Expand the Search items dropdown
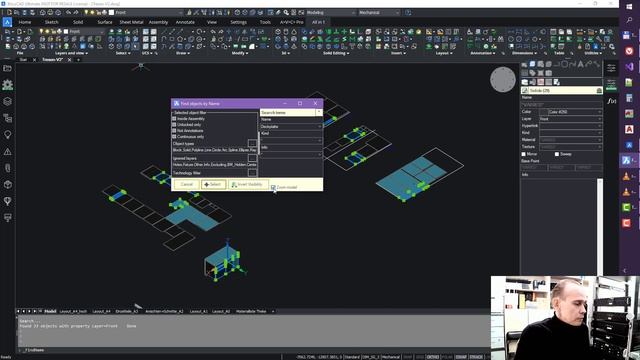This screenshot has height=360, width=640. pos(319,112)
